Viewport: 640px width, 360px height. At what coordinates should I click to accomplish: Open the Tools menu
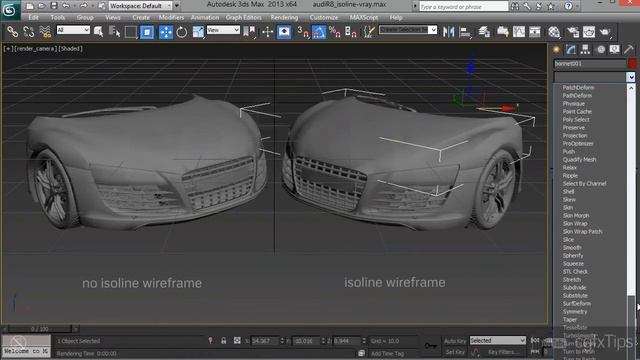[58, 18]
